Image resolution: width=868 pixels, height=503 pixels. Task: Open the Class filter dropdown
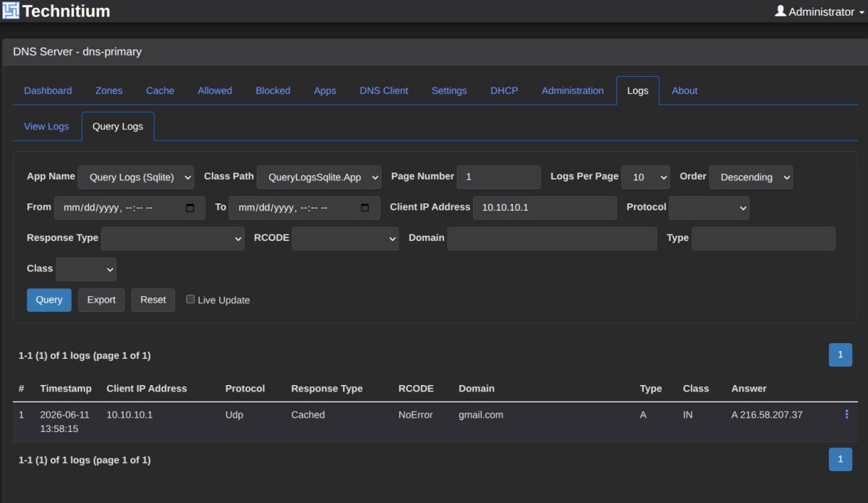coord(86,269)
